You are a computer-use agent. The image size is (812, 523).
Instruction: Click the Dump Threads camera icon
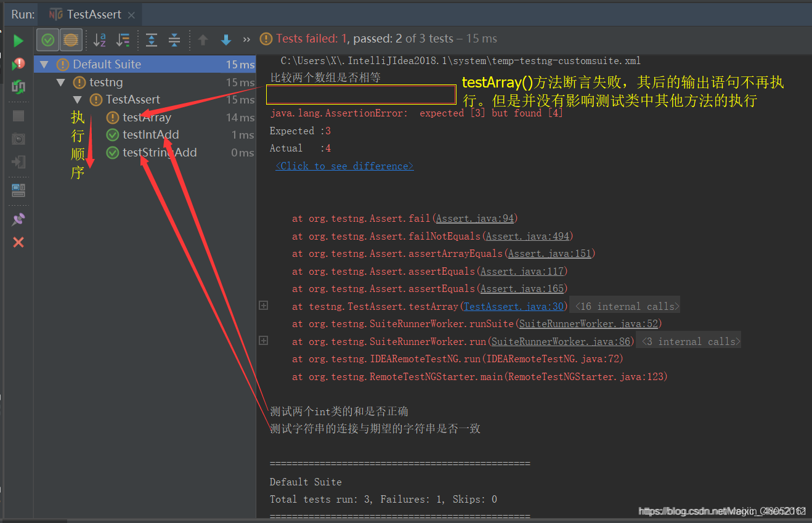18,139
